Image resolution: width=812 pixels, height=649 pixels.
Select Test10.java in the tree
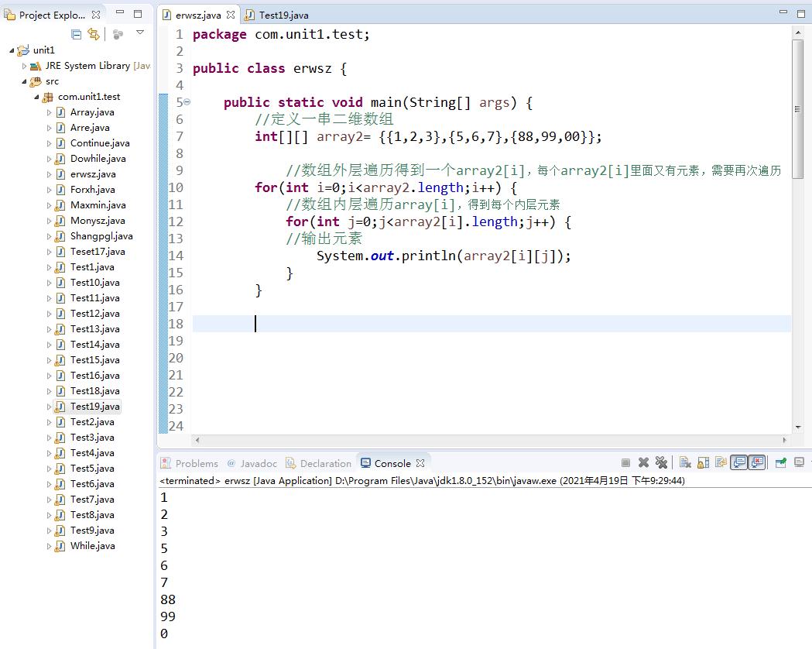[x=94, y=283]
